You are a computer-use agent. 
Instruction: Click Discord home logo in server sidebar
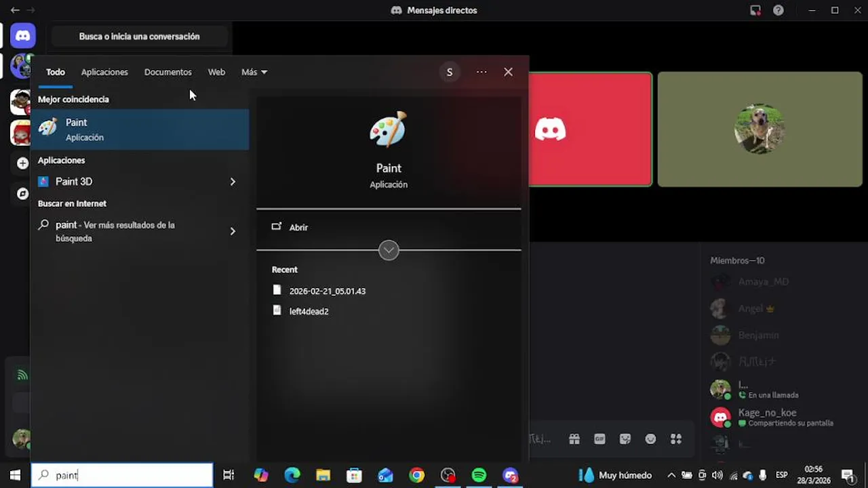point(22,36)
